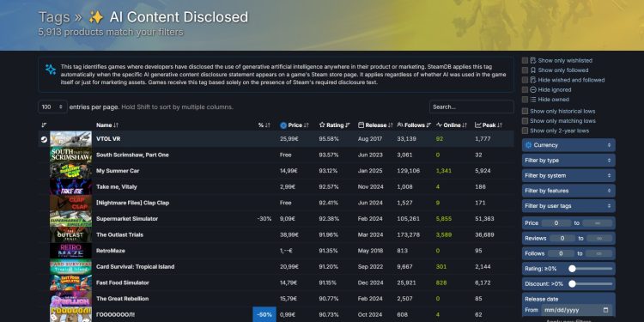This screenshot has height=322, width=644.
Task: Click the sparkle AI icon in description box
Action: 51,70
